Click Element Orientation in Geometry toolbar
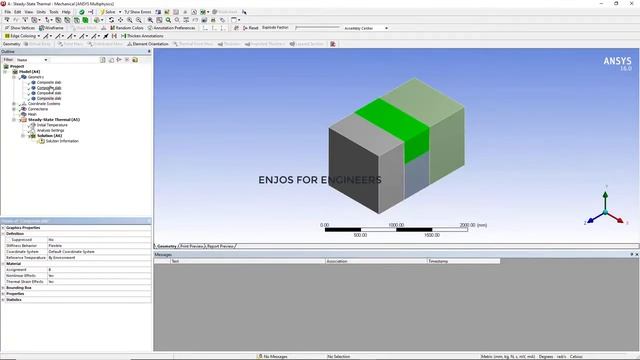The width and height of the screenshot is (640, 360). click(148, 44)
